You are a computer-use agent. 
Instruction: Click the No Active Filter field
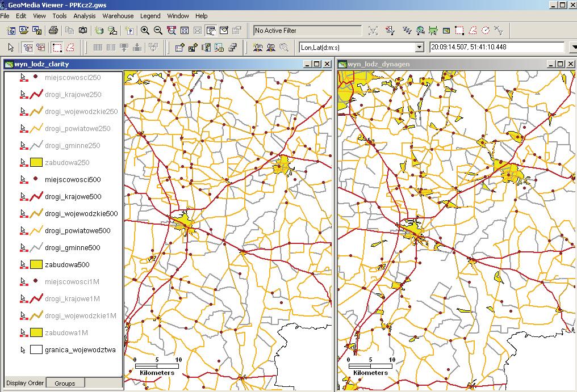[308, 31]
